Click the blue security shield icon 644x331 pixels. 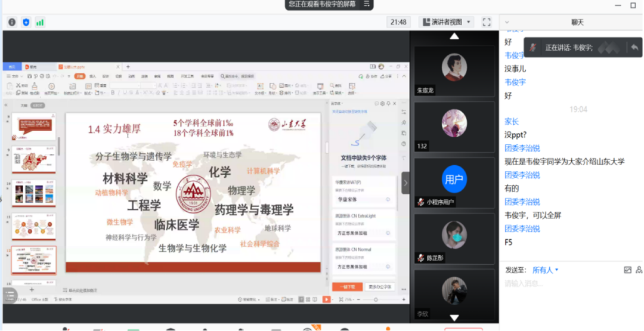(x=26, y=22)
